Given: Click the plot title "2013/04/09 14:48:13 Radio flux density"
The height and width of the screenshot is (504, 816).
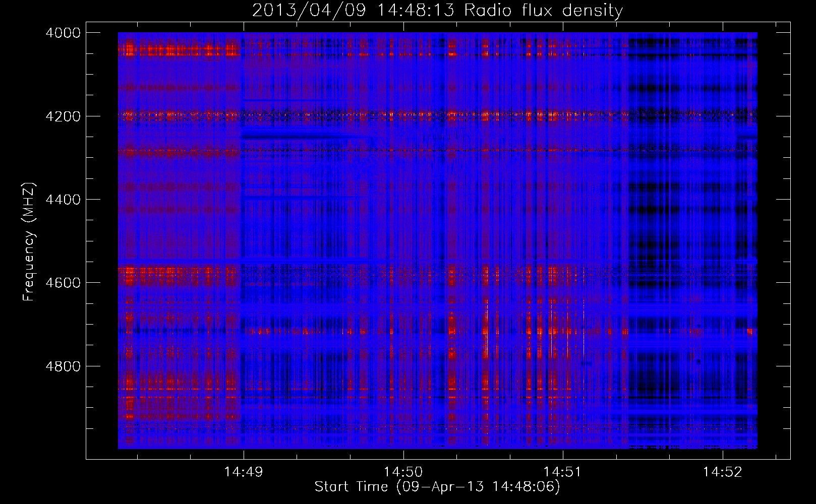Looking at the screenshot, I should click(x=438, y=11).
